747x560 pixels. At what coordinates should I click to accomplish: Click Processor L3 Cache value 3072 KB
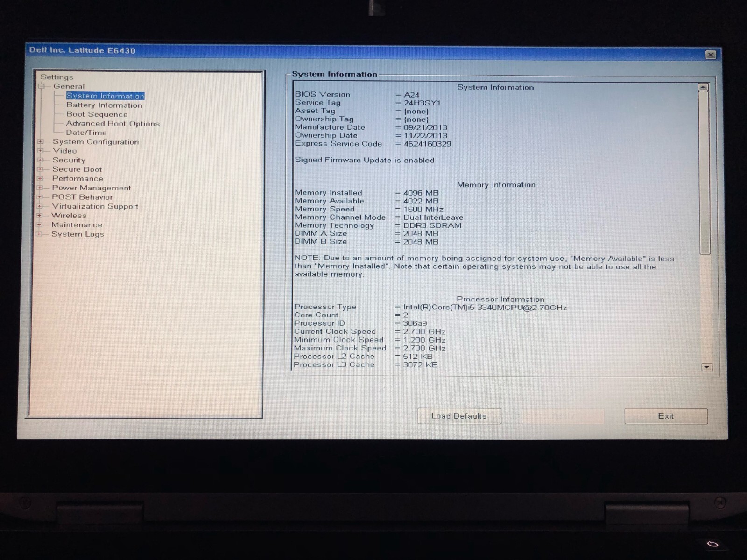tap(420, 365)
